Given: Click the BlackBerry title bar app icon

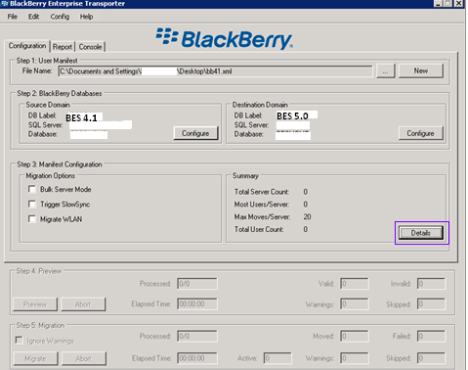Looking at the screenshot, I should (x=4, y=4).
